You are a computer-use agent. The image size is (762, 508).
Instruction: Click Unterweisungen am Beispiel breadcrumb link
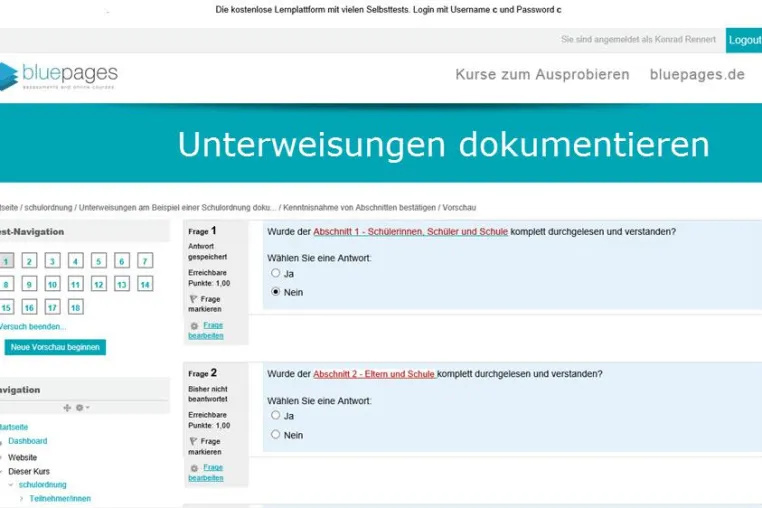(x=177, y=208)
